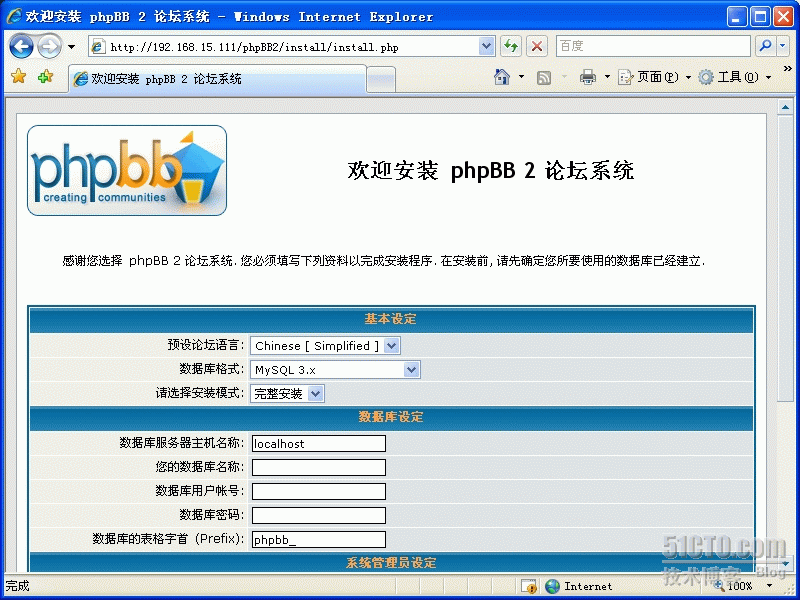Click the search magnifier icon
This screenshot has width=800, height=600.
(765, 46)
